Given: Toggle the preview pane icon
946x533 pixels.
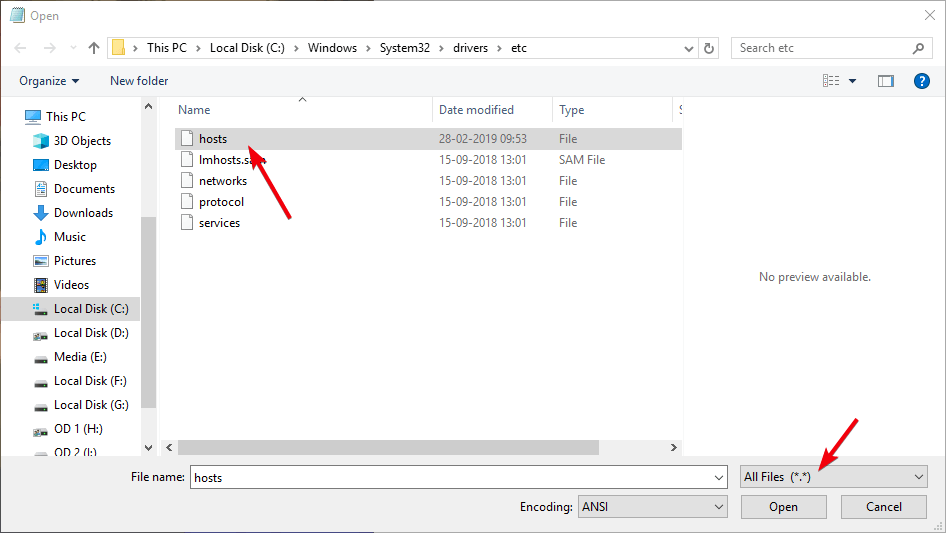Looking at the screenshot, I should 885,81.
